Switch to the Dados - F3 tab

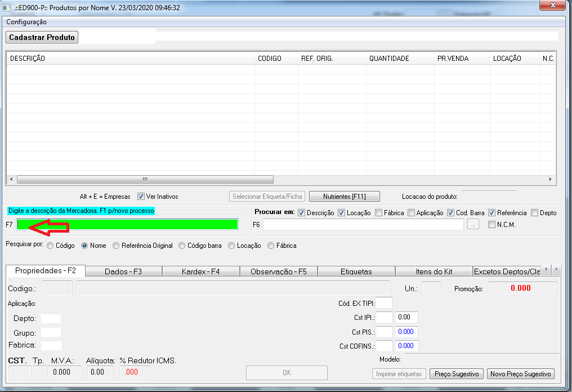coord(123,271)
